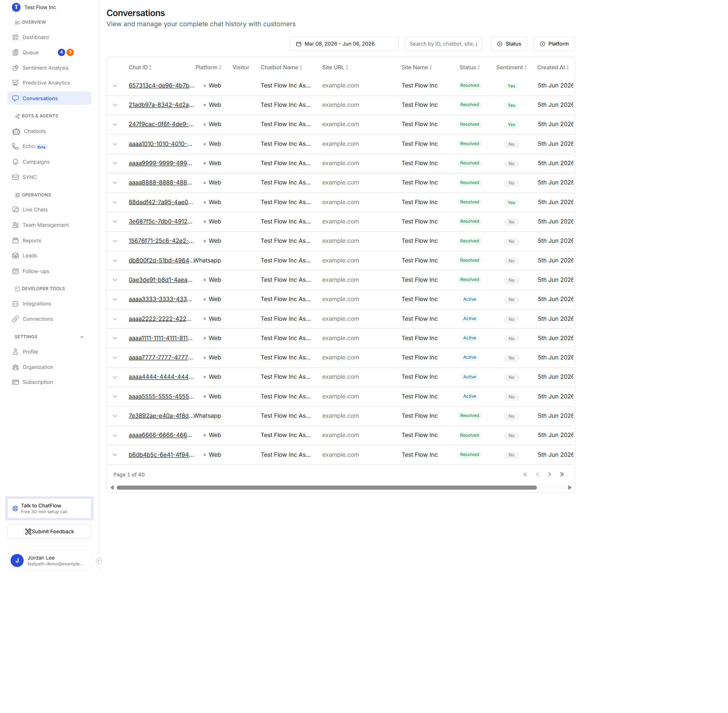728x713 pixels.
Task: Expand row for chat 88dadf42-7a95-4ae0
Action: (115, 203)
